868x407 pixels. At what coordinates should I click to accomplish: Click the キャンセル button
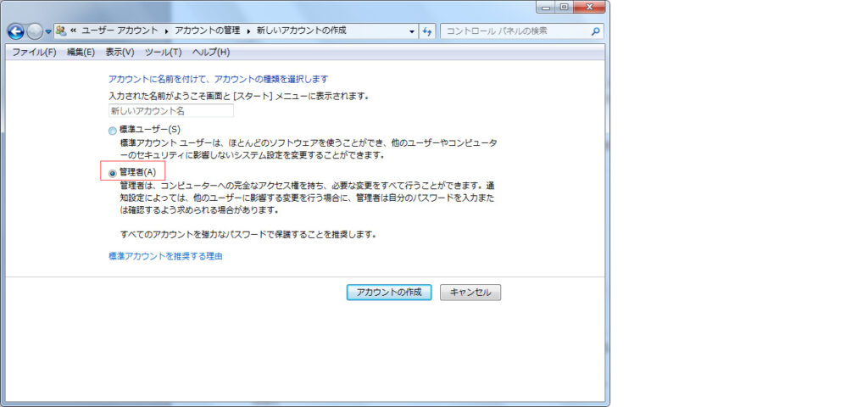[x=470, y=292]
